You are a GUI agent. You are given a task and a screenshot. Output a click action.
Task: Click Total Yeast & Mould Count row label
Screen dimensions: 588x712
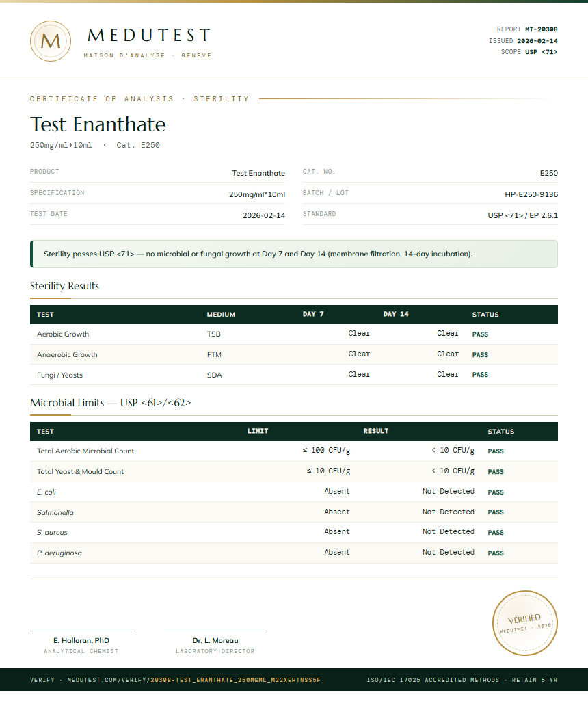(x=80, y=472)
